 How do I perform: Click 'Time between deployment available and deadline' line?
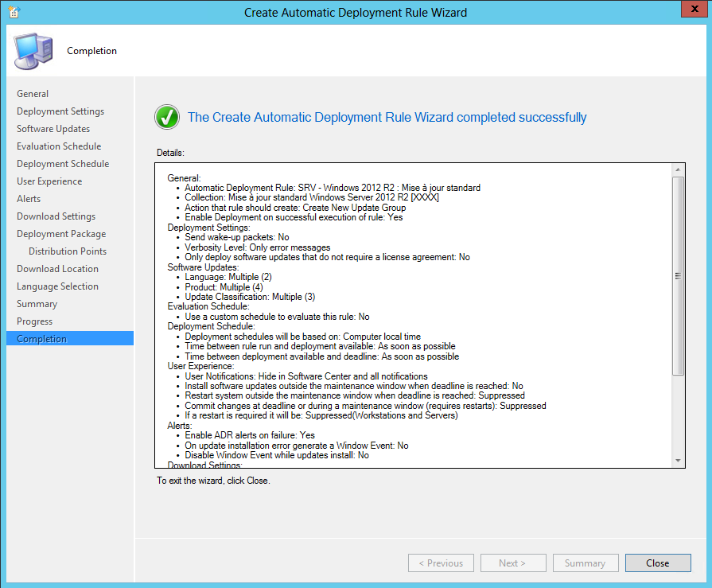coord(321,356)
